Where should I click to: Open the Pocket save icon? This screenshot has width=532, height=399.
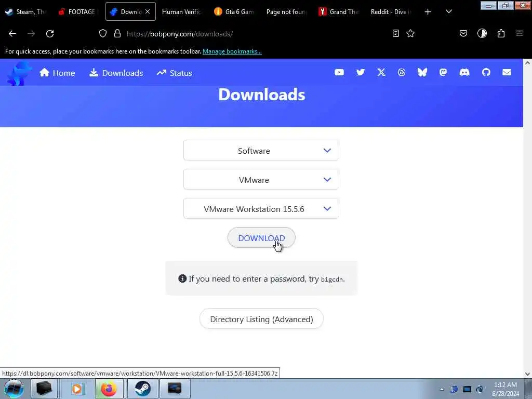(463, 33)
